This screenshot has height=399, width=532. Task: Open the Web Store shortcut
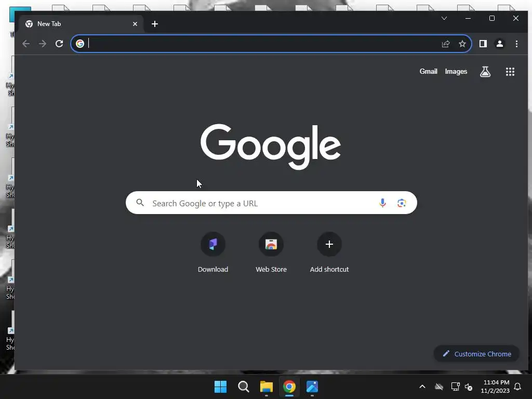[271, 252]
